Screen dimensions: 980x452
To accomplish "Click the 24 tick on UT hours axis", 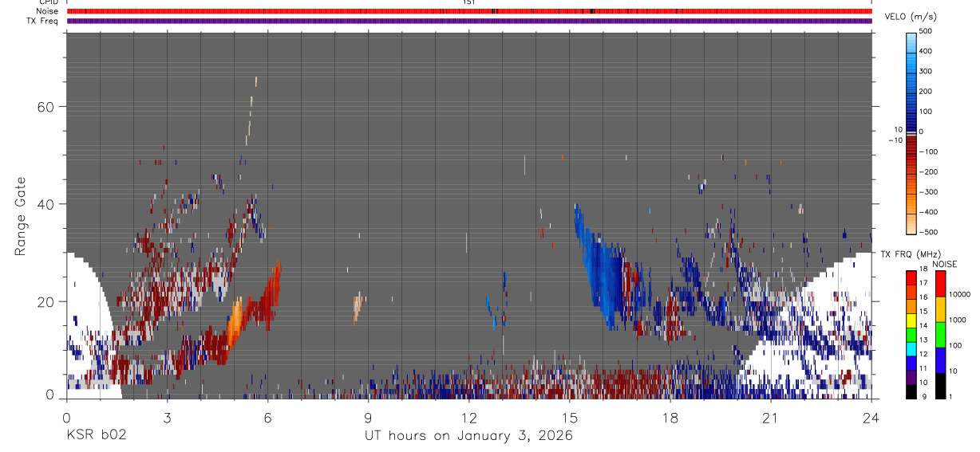I will coord(871,418).
